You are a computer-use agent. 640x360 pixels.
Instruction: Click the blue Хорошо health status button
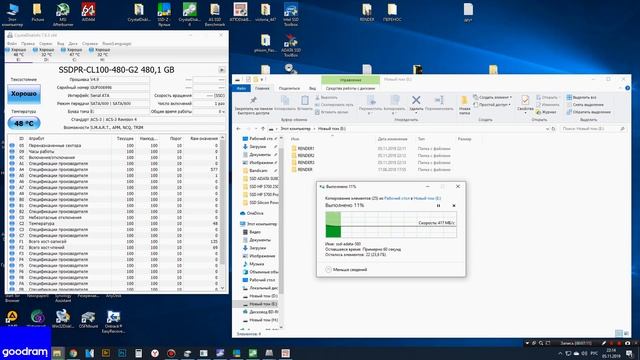(24, 94)
